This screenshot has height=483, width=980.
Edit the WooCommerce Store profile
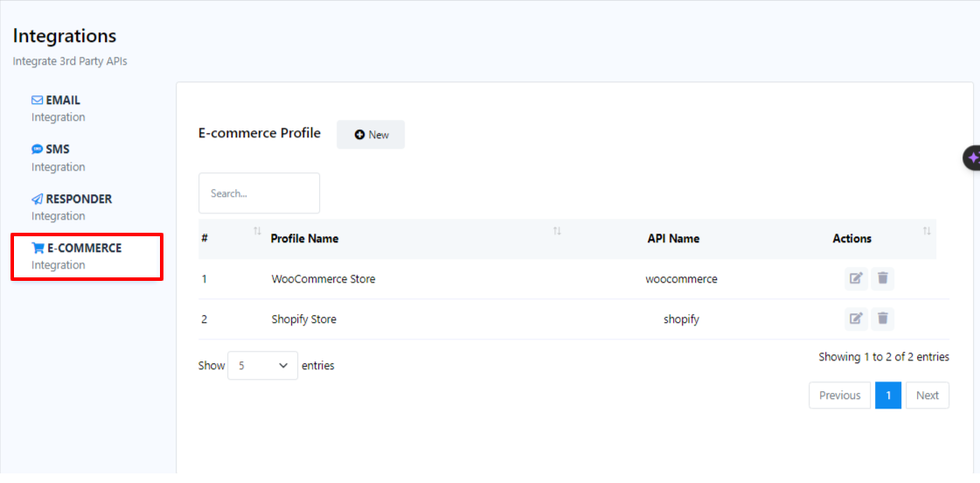pos(856,278)
